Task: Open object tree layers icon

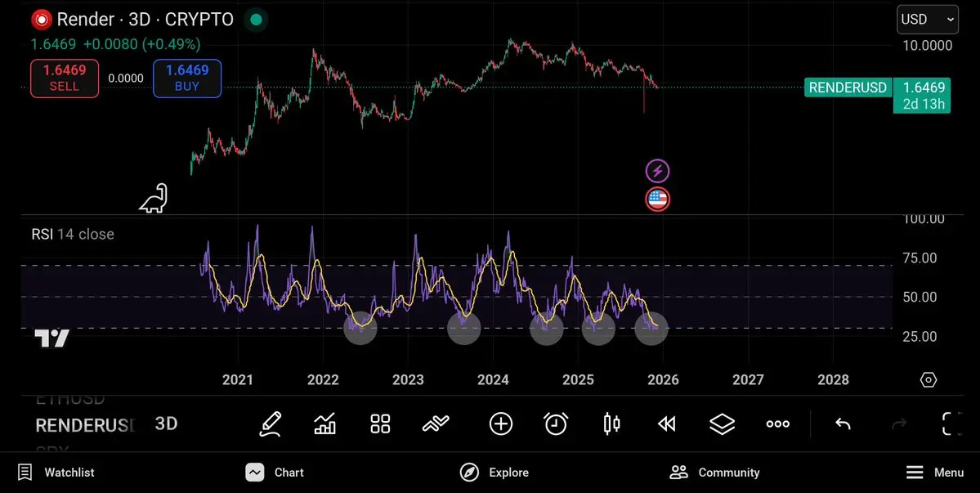Action: 722,424
